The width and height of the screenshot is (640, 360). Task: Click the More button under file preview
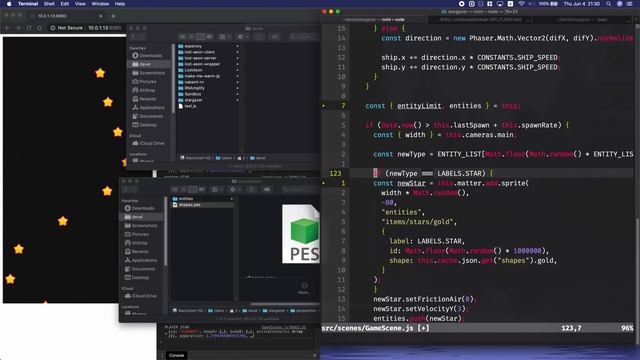click(304, 288)
